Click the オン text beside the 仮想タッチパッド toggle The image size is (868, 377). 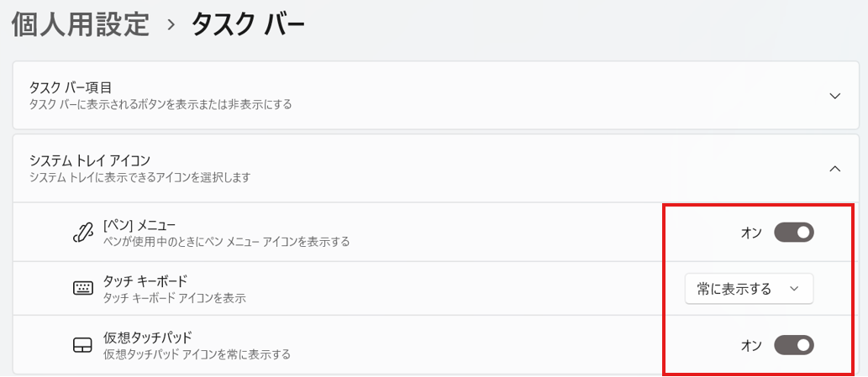pos(751,344)
